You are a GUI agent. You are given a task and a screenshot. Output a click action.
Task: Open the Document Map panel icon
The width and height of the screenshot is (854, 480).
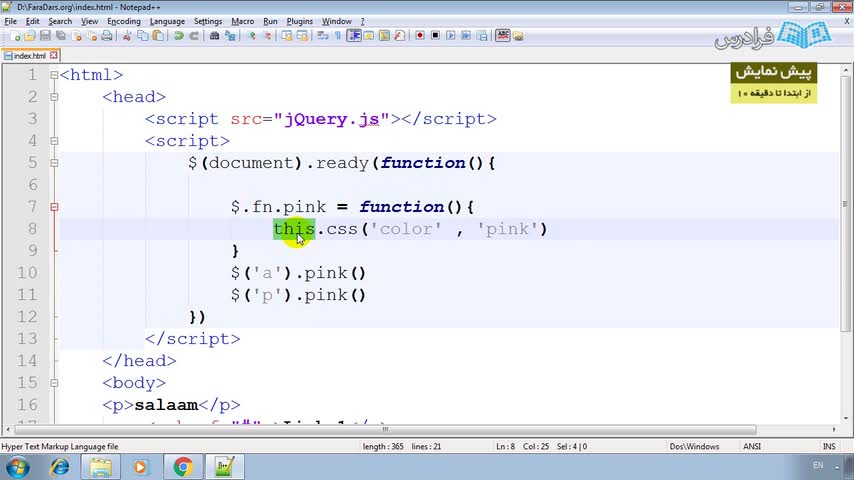click(x=384, y=36)
